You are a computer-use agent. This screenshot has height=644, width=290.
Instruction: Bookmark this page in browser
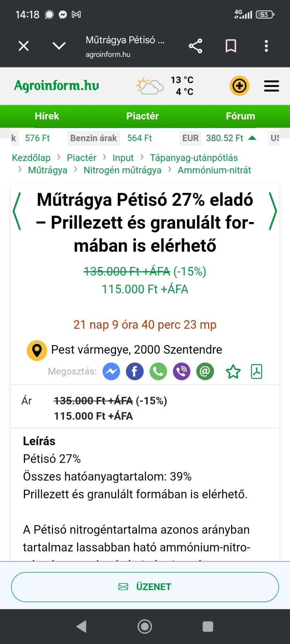[231, 46]
